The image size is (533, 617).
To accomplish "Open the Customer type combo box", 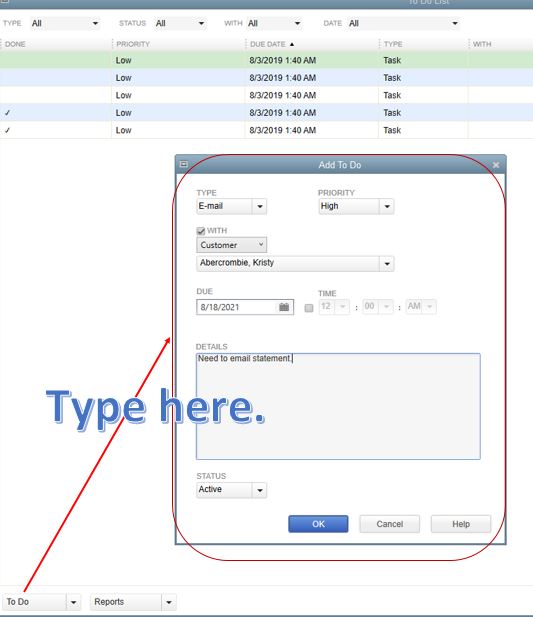I will click(x=231, y=245).
